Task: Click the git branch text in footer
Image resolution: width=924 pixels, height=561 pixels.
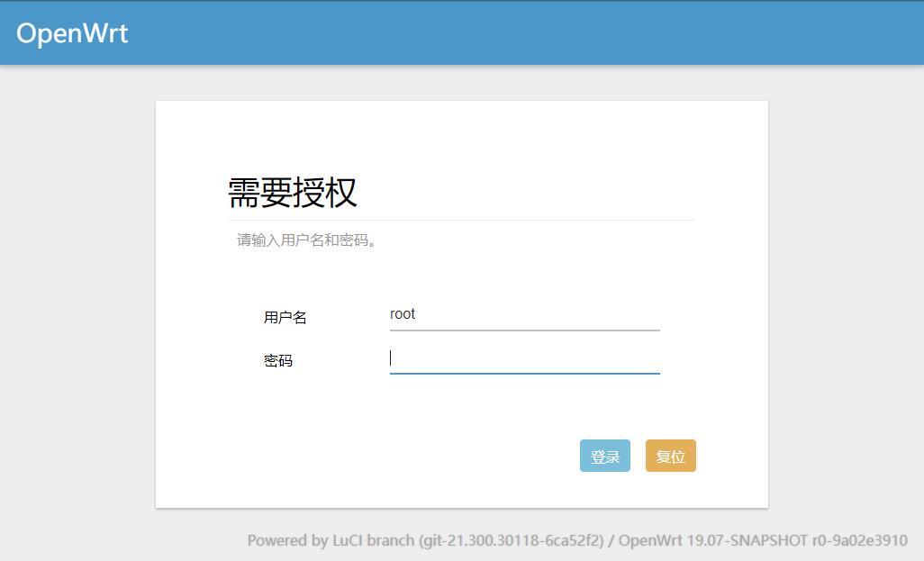Action: pos(511,540)
